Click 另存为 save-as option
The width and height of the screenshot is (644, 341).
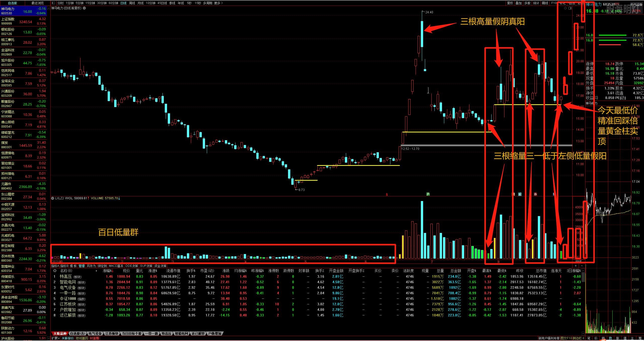click(x=91, y=266)
